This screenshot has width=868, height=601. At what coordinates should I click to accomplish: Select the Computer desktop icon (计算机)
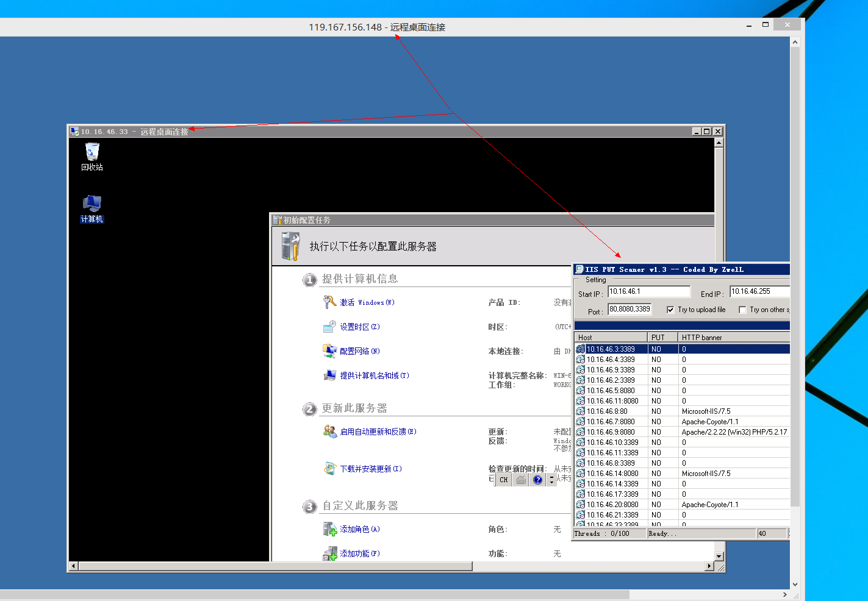[92, 209]
